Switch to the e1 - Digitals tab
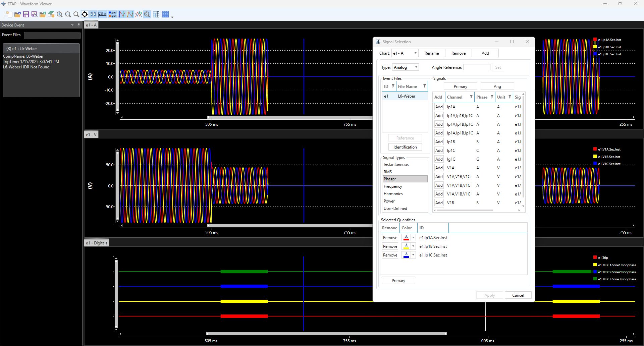644x346 pixels. point(97,243)
